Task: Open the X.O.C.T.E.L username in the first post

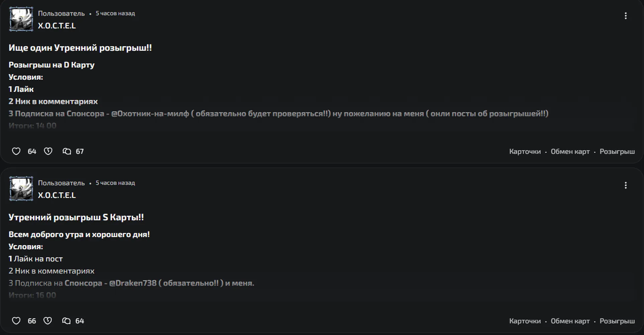Action: pyautogui.click(x=57, y=26)
